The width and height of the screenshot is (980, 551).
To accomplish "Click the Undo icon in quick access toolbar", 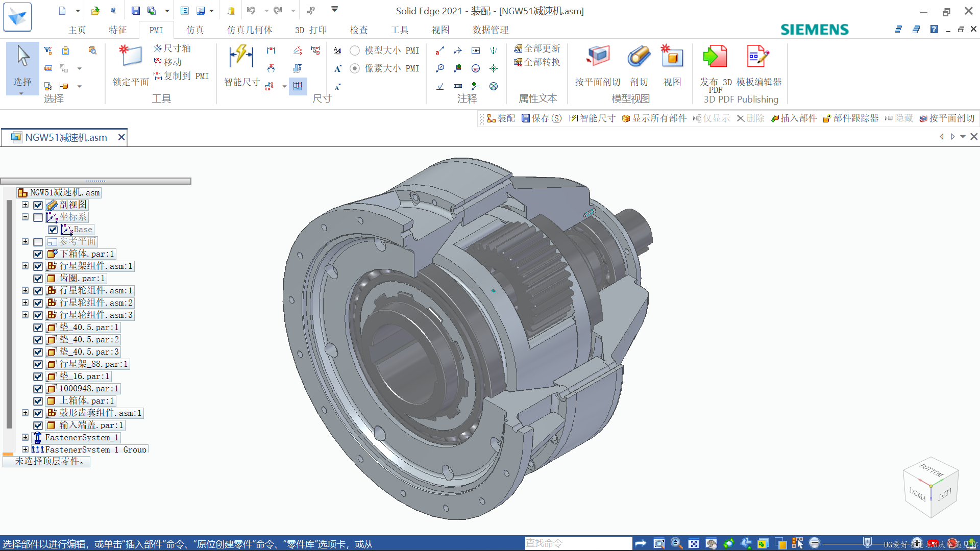I will point(251,10).
